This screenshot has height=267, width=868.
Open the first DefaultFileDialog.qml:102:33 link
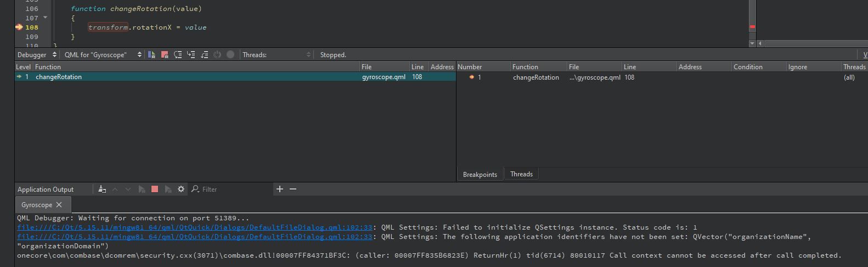pos(194,227)
